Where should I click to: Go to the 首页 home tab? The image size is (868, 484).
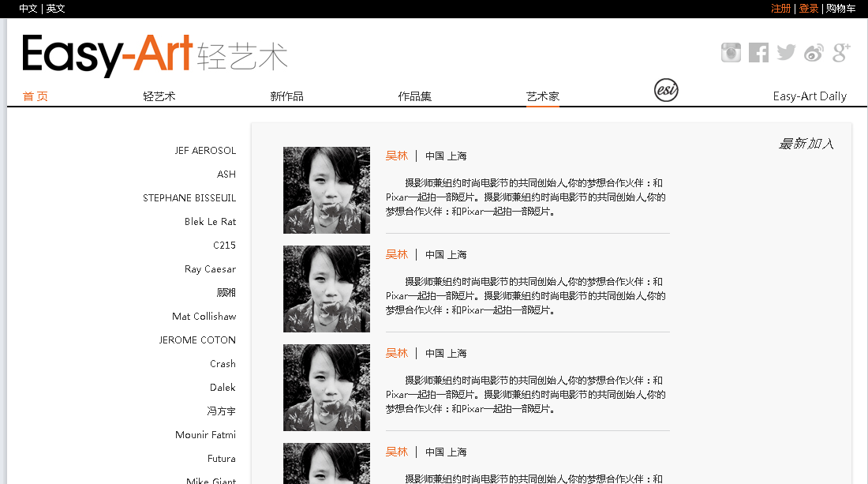pyautogui.click(x=36, y=96)
